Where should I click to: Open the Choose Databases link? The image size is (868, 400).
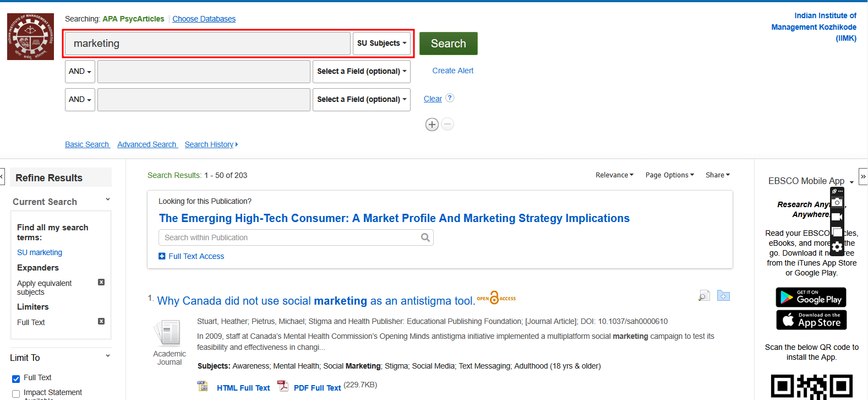204,19
